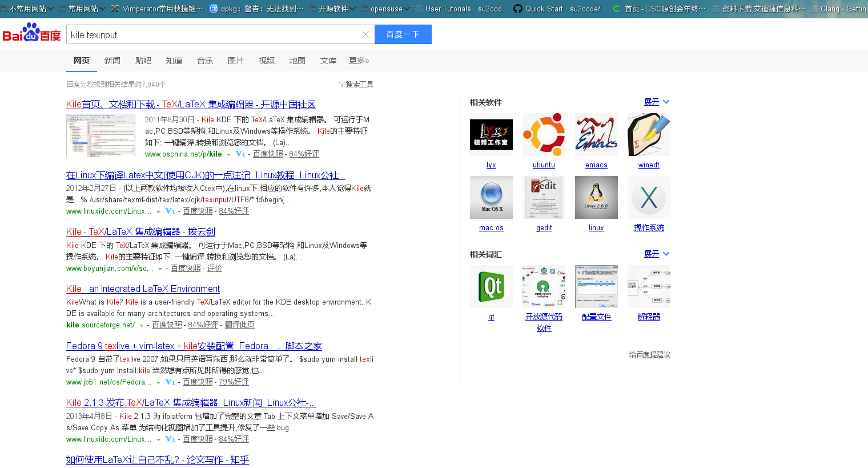868x468 pixels.
Task: Click the Kile screenshot thumbnail in first result
Action: (101, 135)
